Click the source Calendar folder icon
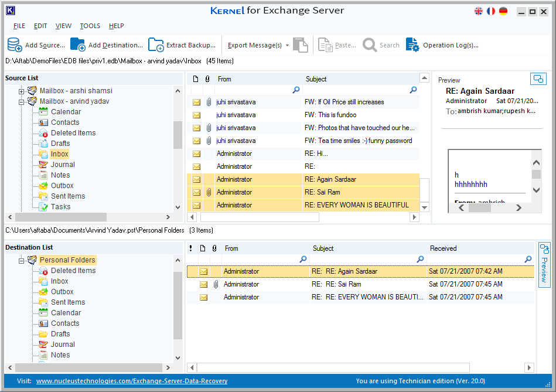 point(43,112)
